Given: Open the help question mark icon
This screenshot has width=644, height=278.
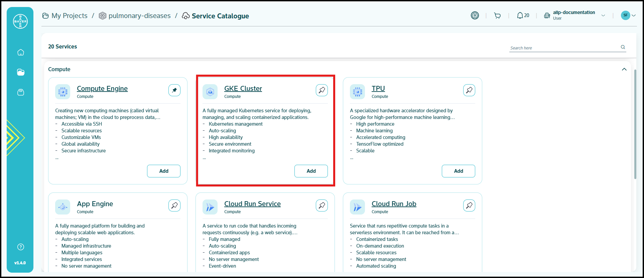Looking at the screenshot, I should [x=21, y=247].
